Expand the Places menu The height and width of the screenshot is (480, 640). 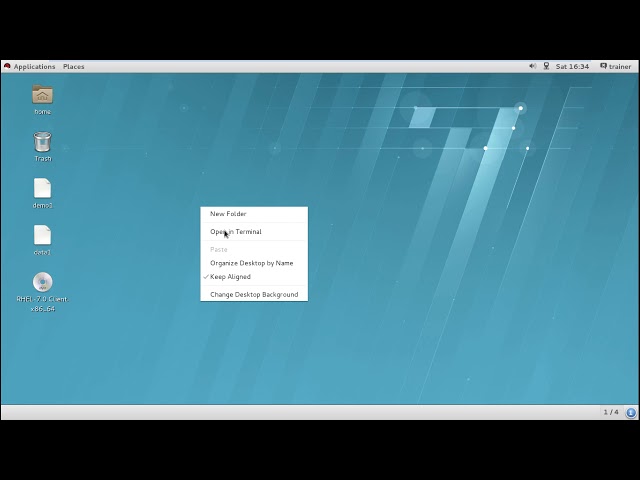pyautogui.click(x=74, y=66)
